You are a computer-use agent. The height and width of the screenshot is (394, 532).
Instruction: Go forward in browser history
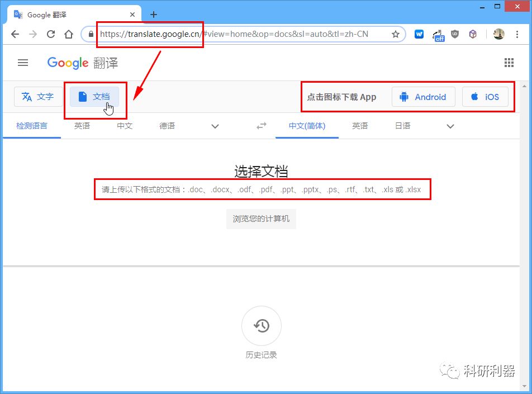tap(33, 34)
